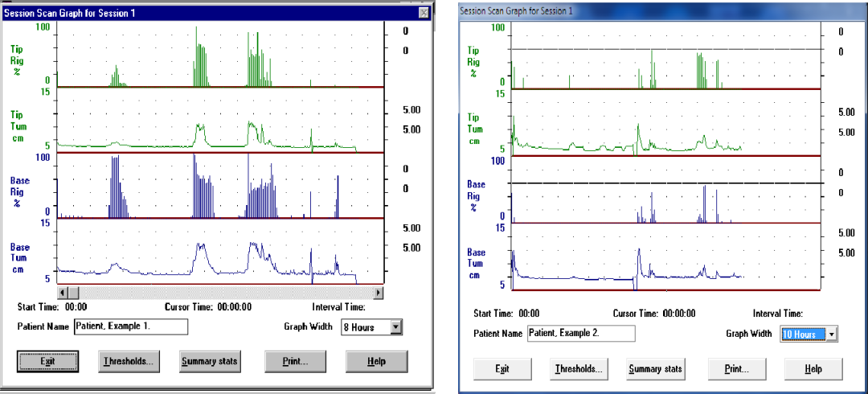Expand Graph Width dropdown showing 10 Hours

point(832,334)
